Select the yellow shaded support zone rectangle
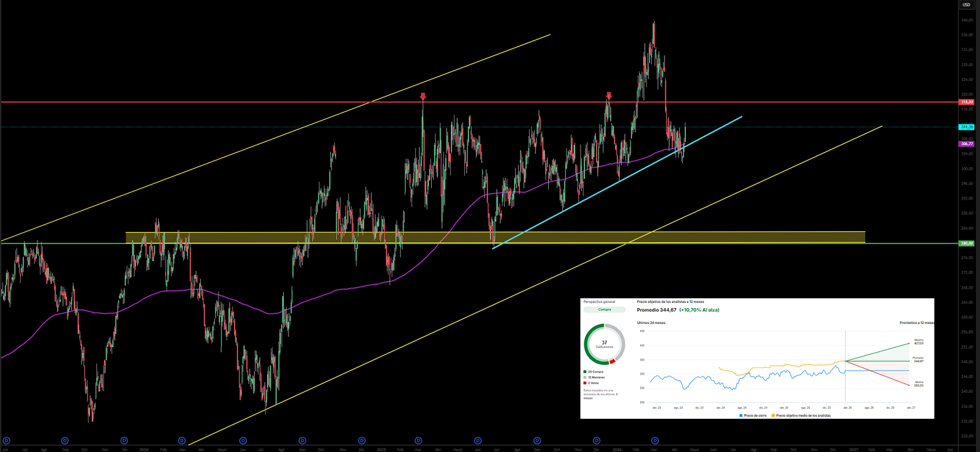 495,237
